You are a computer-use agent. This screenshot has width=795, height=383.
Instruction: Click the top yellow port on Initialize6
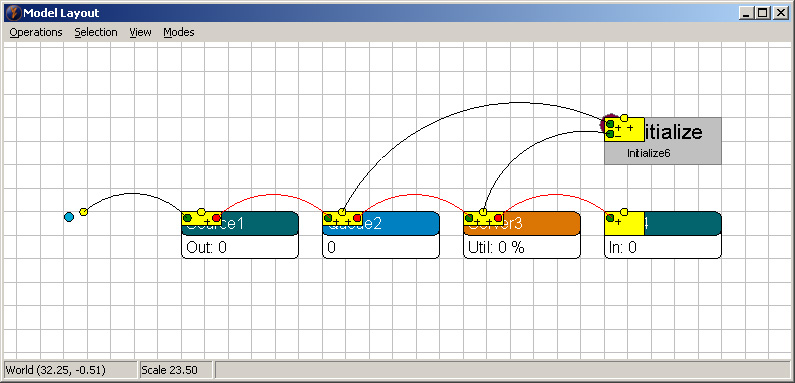coord(624,118)
